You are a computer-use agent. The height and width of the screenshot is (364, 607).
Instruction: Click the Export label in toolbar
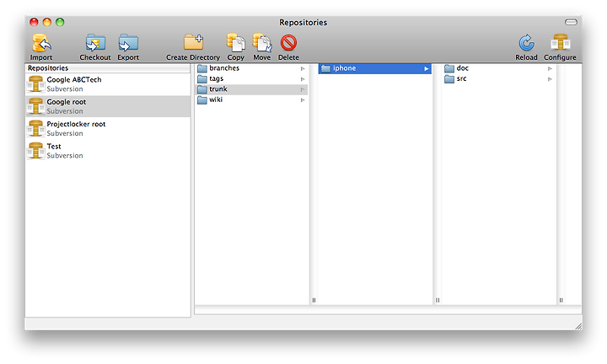click(128, 57)
